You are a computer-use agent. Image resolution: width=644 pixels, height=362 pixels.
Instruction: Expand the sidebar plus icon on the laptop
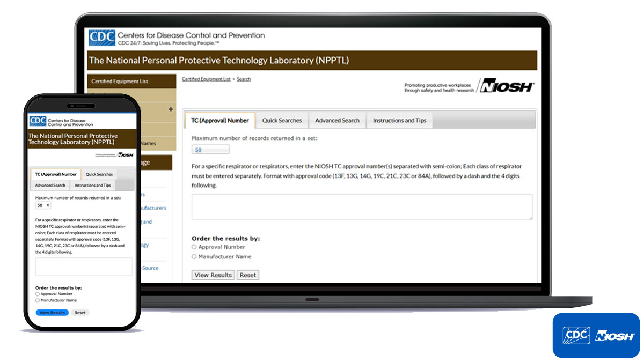171,109
